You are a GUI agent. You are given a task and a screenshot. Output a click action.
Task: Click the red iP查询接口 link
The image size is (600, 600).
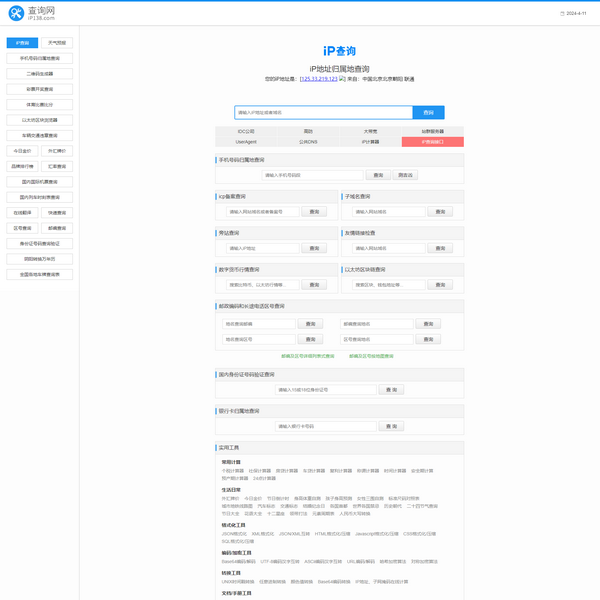point(432,142)
